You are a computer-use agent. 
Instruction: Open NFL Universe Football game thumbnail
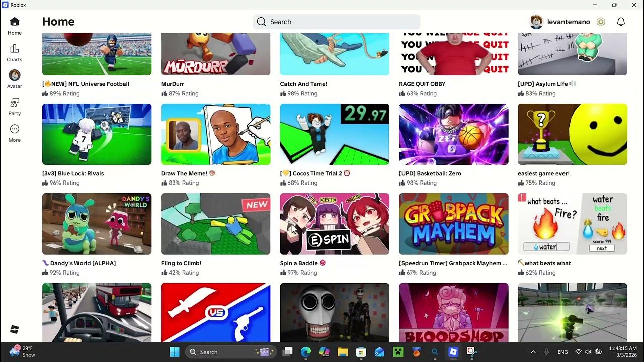pyautogui.click(x=97, y=54)
